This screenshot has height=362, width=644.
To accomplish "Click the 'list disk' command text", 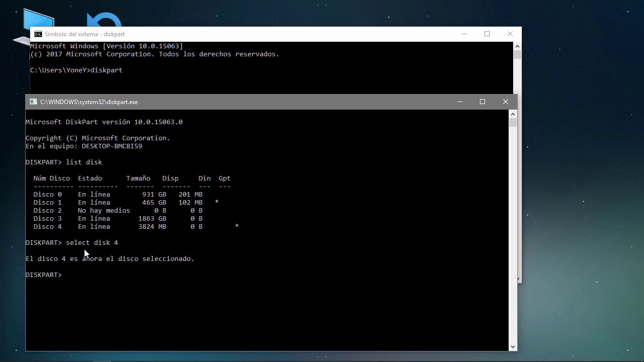I will [84, 162].
